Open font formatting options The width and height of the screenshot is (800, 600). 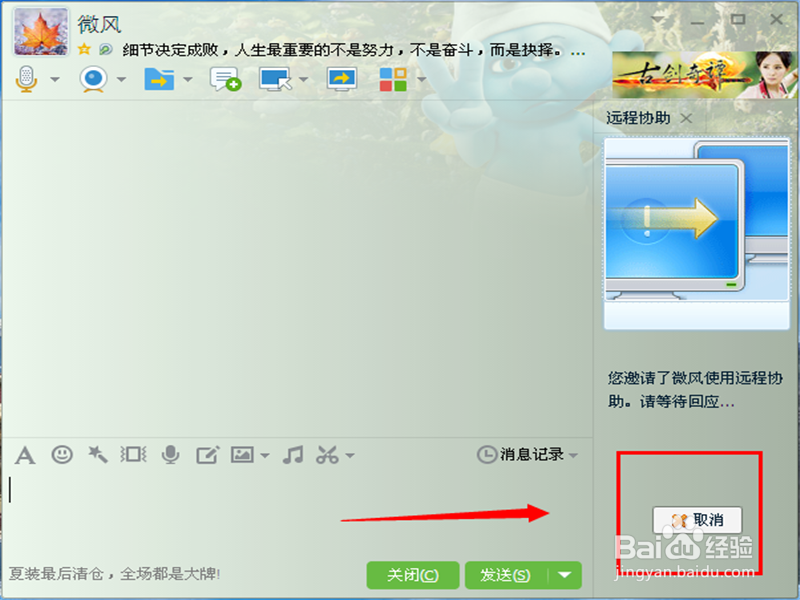tap(24, 455)
